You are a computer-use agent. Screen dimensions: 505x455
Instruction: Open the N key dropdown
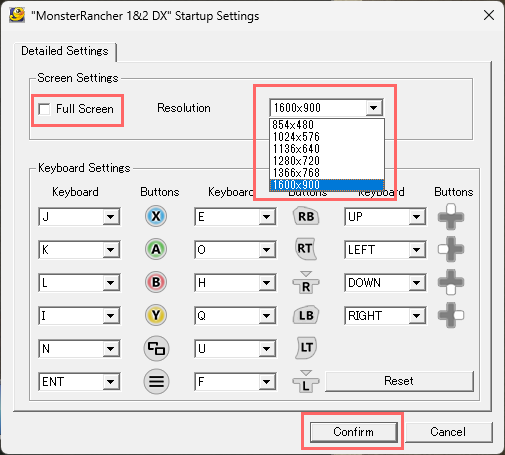pos(111,349)
